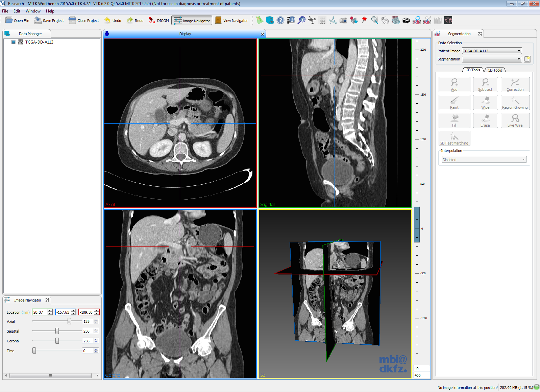Open the Logging view icon
Screen dimensions: 540x392
322,20
